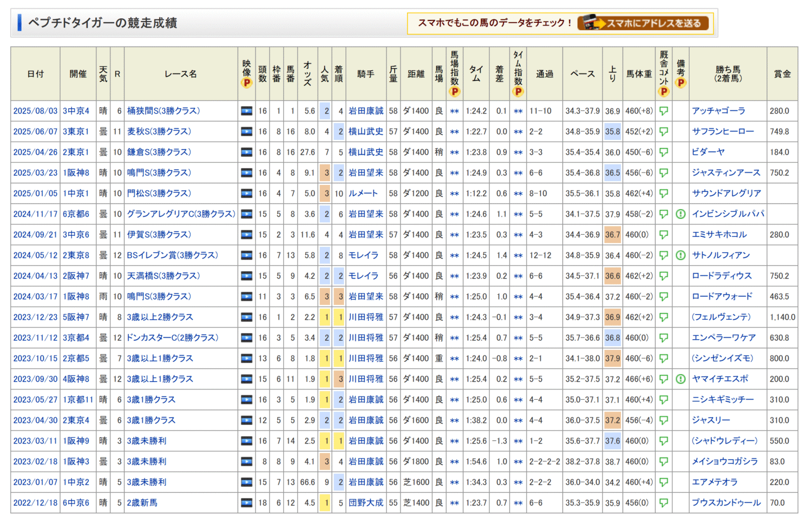Click jockey ルメート link
The height and width of the screenshot is (516, 812).
(363, 193)
